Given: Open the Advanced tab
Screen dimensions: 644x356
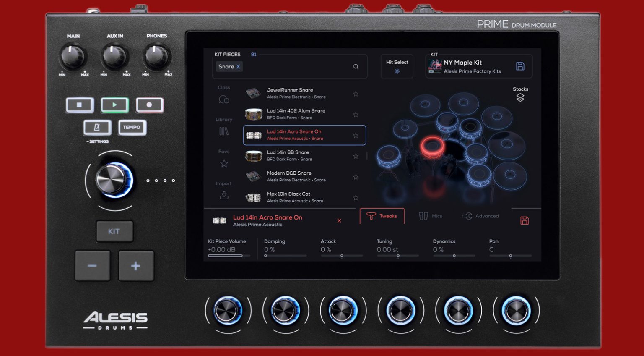Looking at the screenshot, I should pyautogui.click(x=481, y=216).
